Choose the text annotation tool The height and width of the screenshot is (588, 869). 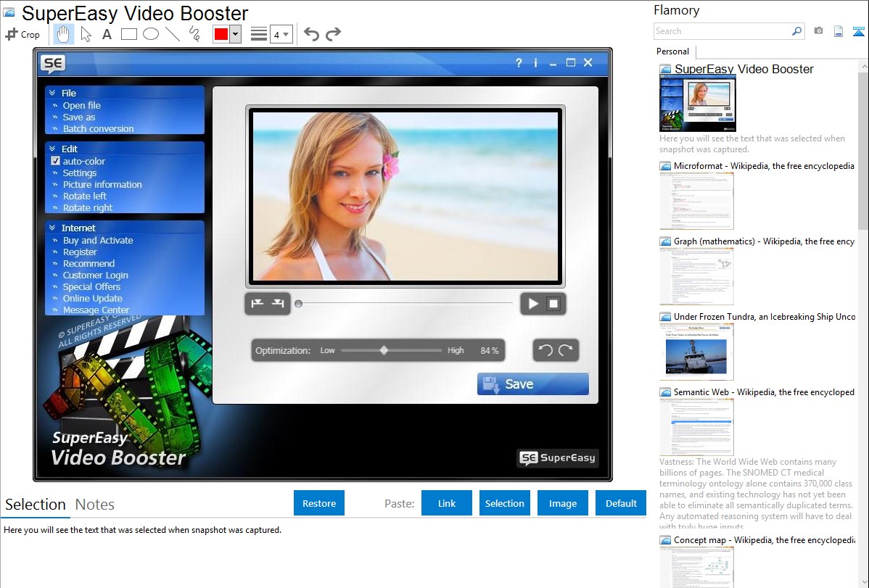107,34
